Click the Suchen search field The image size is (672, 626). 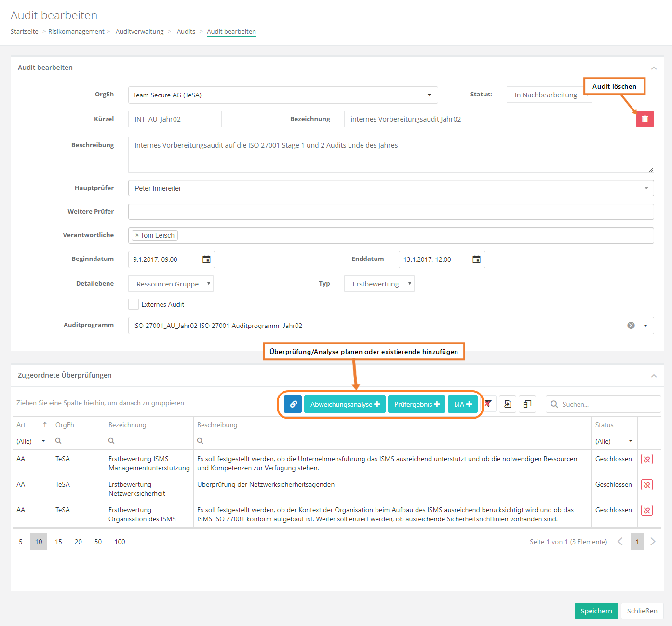[x=607, y=404]
